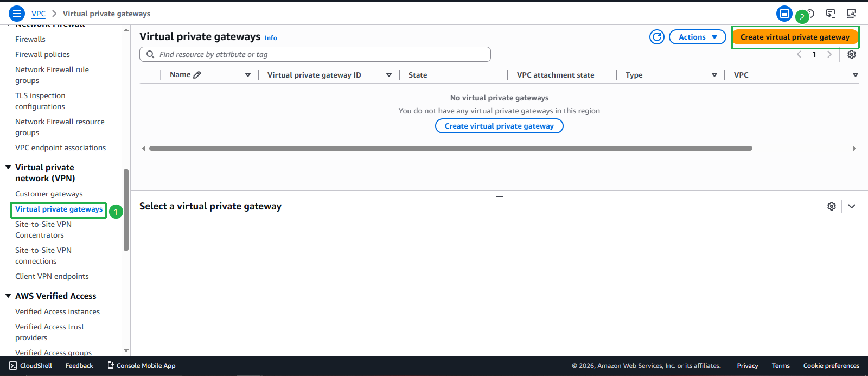Viewport: 868px width, 376px height.
Task: Refresh the virtual private gateways list
Action: click(657, 37)
